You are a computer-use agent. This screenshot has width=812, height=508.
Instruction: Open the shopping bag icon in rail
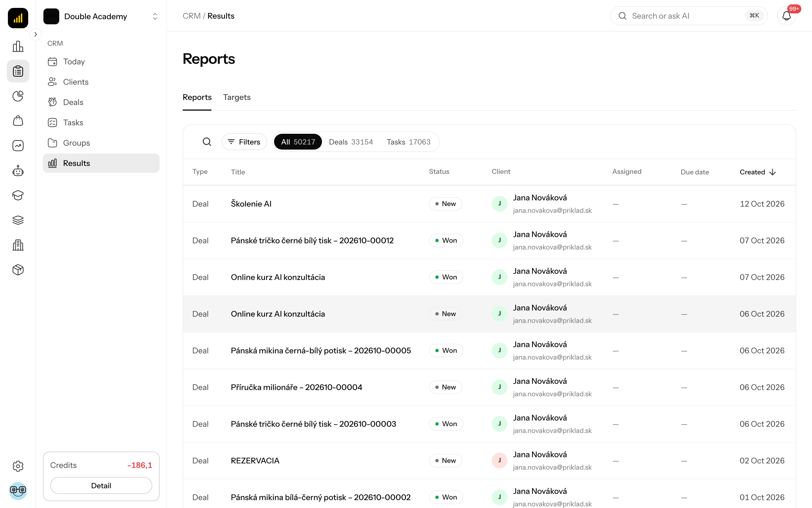point(18,121)
